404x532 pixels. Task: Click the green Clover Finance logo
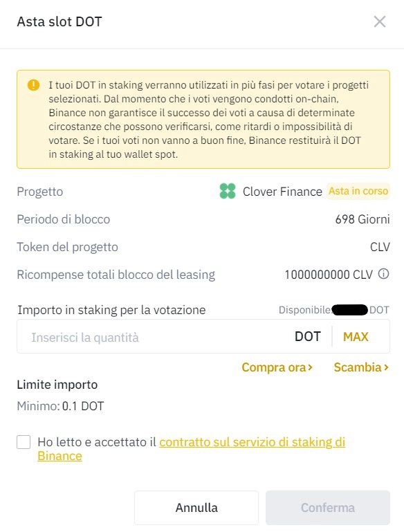[228, 191]
